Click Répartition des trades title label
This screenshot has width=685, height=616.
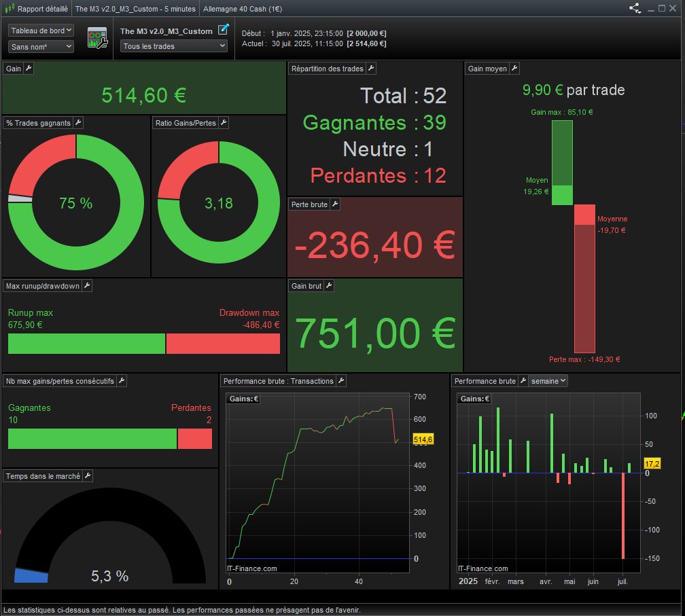point(328,69)
